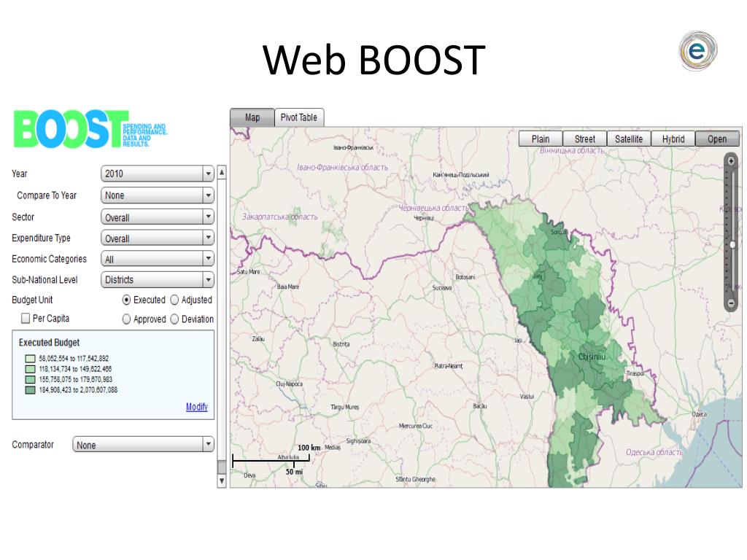Click the lightest green legend swatch

[30, 359]
